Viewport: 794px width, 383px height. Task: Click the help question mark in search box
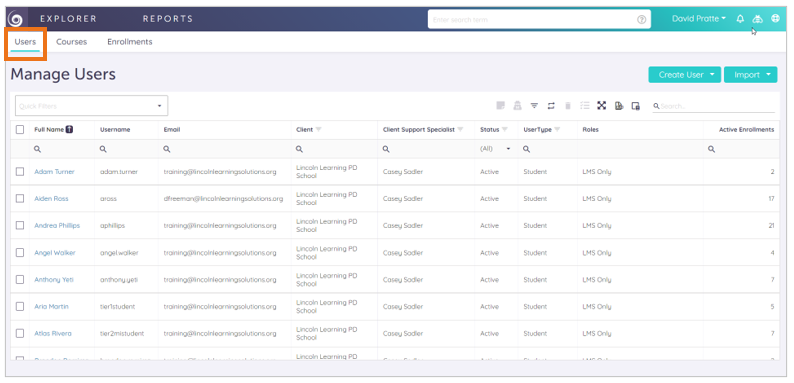642,20
